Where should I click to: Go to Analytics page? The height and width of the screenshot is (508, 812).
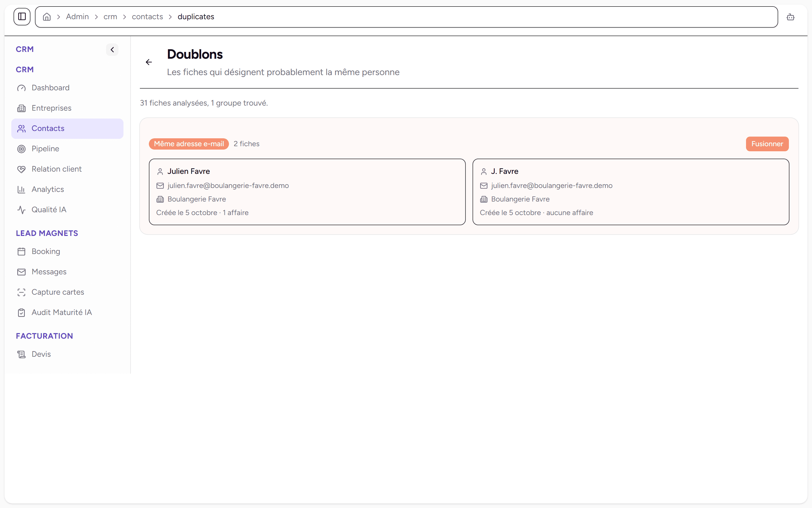coord(67,189)
